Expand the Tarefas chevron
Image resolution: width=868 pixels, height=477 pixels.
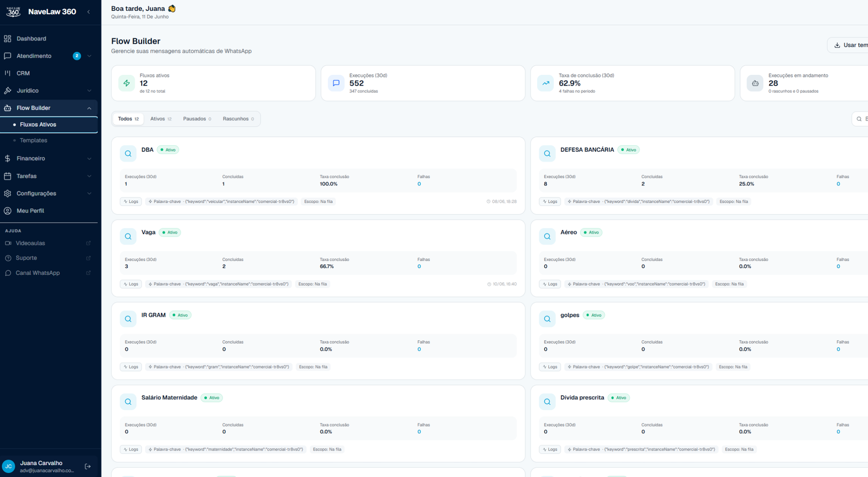tap(89, 176)
